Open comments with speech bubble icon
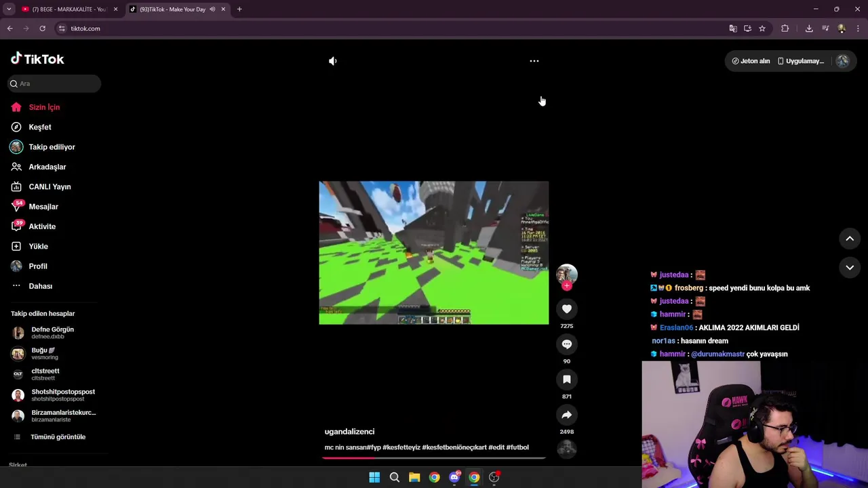868x488 pixels. coord(567,344)
